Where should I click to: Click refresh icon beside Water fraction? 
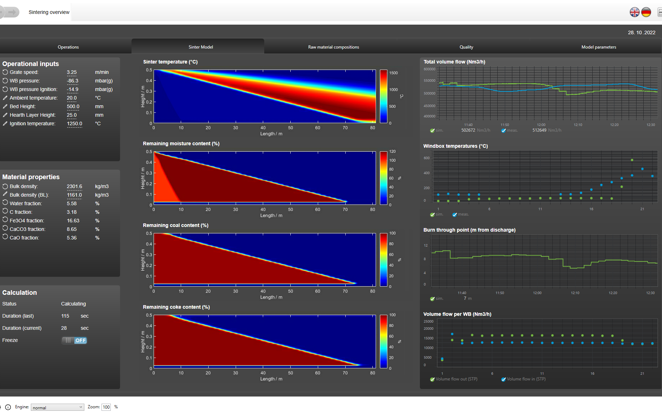[5, 203]
